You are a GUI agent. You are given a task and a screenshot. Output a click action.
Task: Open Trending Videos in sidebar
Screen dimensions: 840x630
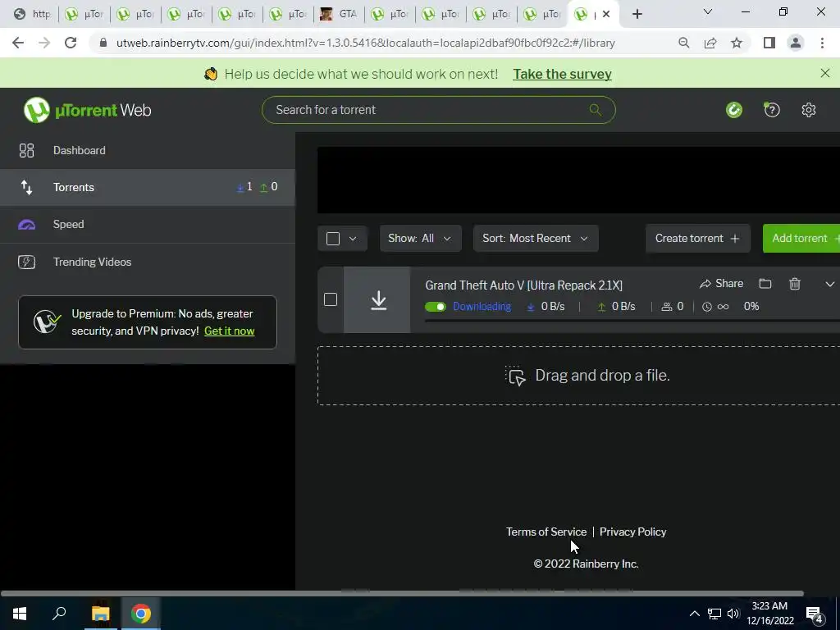(148, 262)
